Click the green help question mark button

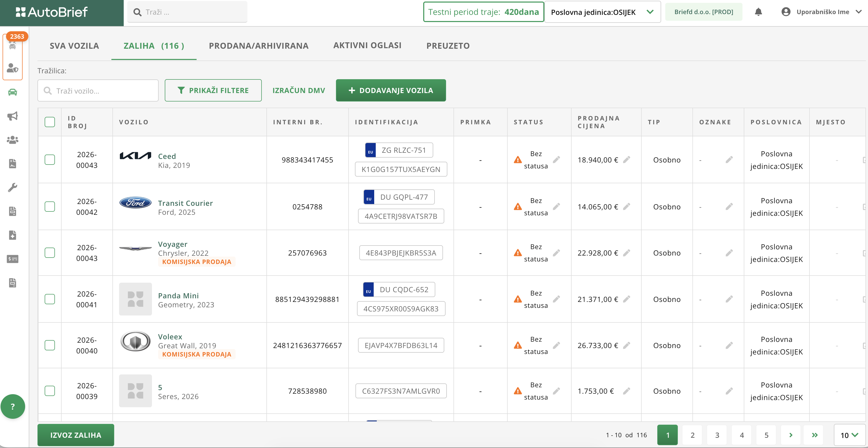coord(13,406)
